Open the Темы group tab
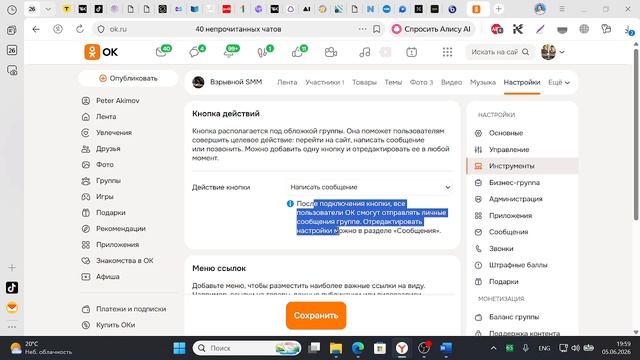 393,82
